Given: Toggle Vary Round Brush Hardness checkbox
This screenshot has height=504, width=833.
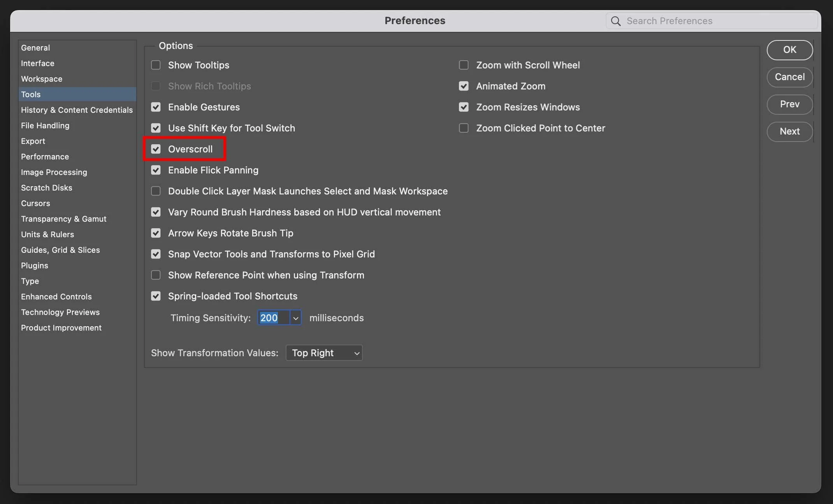Looking at the screenshot, I should click(156, 212).
